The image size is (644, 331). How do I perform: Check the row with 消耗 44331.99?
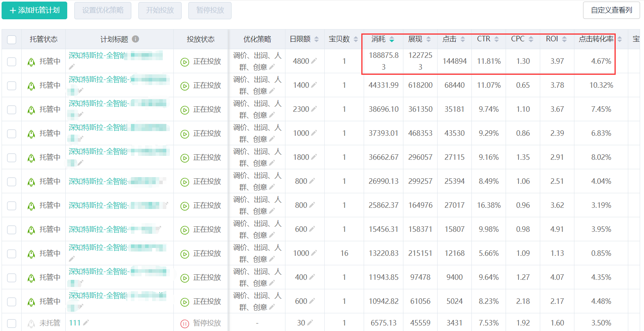(x=12, y=85)
